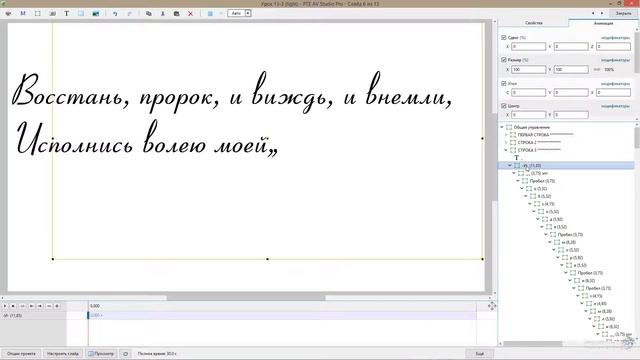Open Опции проекта button

tap(21, 353)
